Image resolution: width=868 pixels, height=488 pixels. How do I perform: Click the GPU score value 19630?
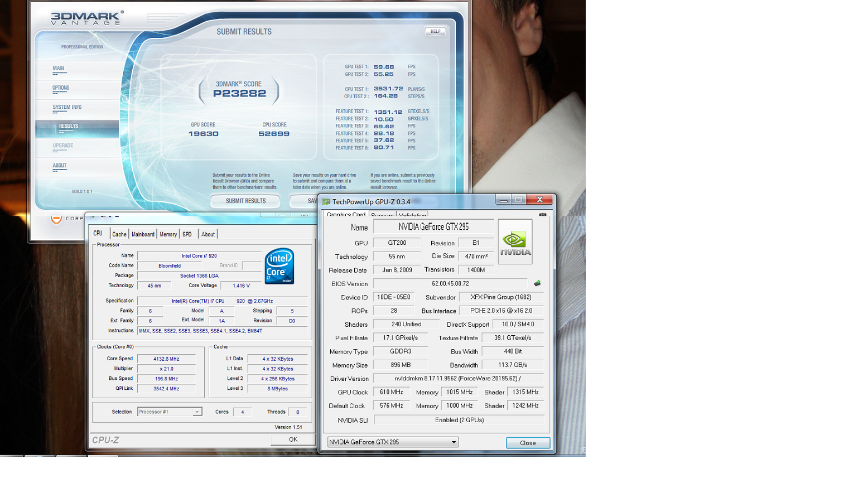(x=204, y=134)
